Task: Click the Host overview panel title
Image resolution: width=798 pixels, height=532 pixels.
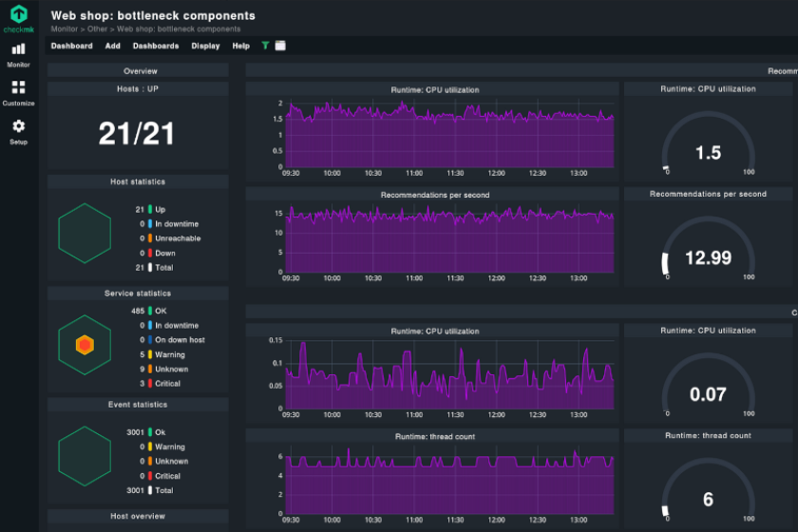Action: [x=138, y=516]
